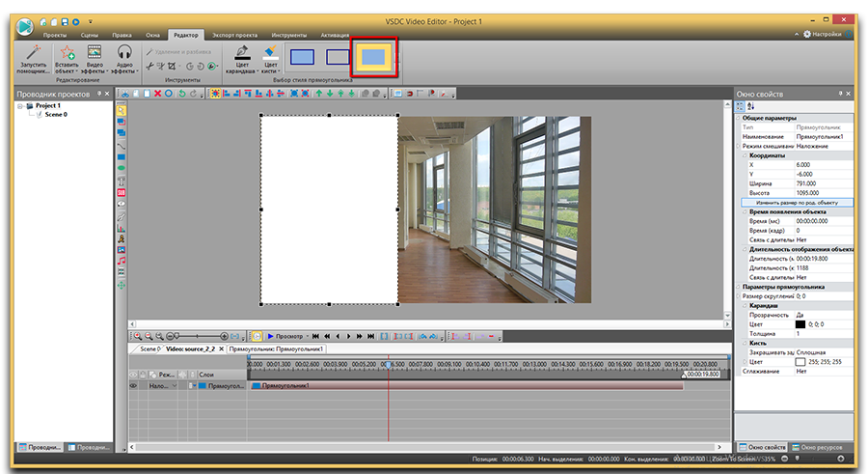Viewport: 868px width, 474px height.
Task: Edit the X coordinate value 6.000
Action: coord(824,165)
